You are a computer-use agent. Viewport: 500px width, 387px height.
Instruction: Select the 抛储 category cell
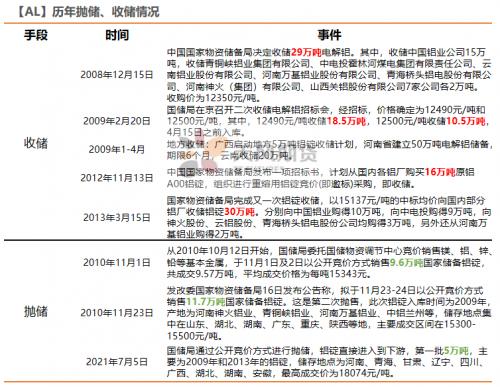pyautogui.click(x=36, y=312)
